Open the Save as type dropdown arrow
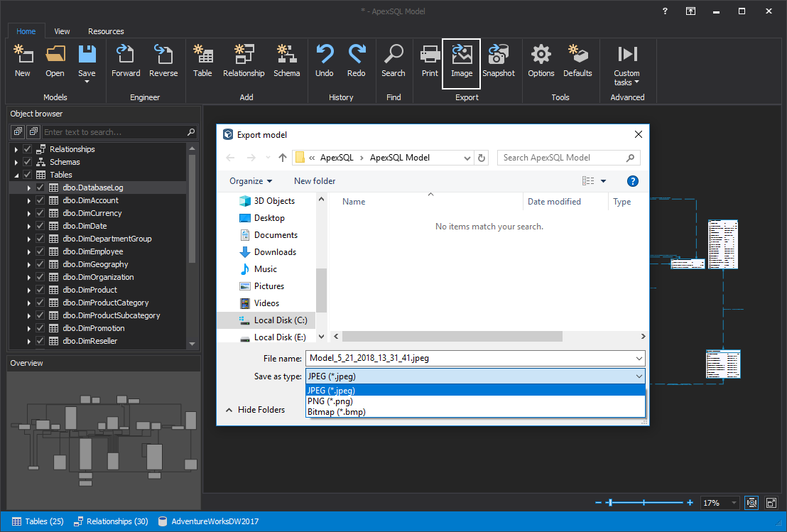The image size is (787, 532). pos(639,376)
